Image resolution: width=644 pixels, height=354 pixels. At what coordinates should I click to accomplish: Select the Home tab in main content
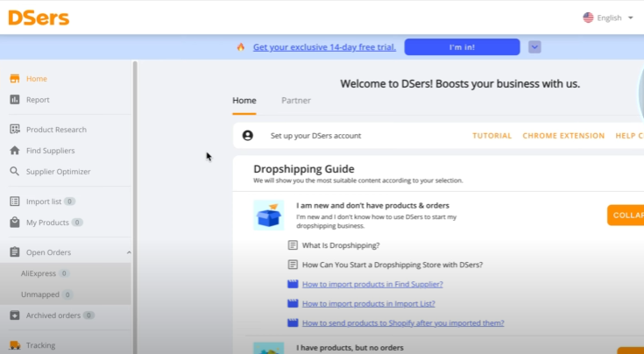[x=244, y=100]
